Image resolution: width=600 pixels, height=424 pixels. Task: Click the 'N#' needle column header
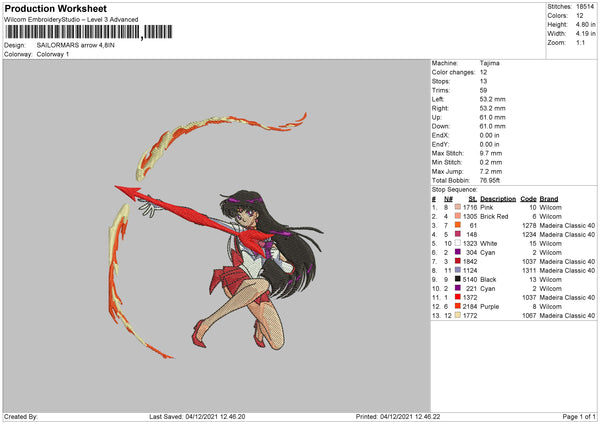[448, 199]
